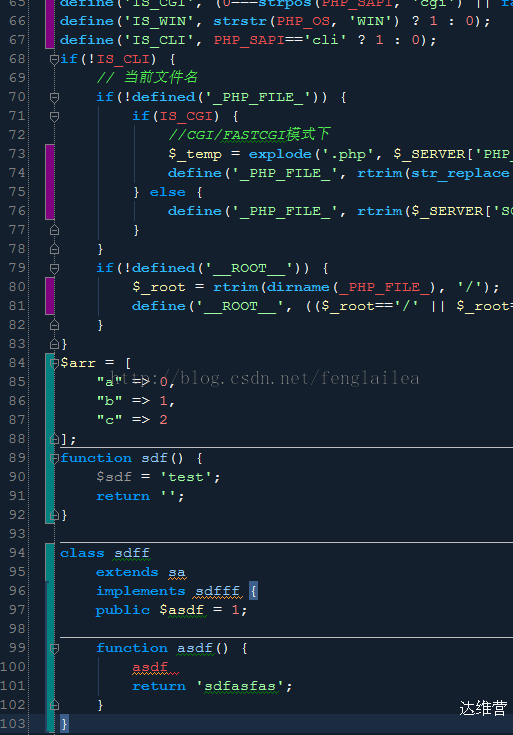Click the 'extends' keyword
This screenshot has width=513, height=735.
point(127,572)
